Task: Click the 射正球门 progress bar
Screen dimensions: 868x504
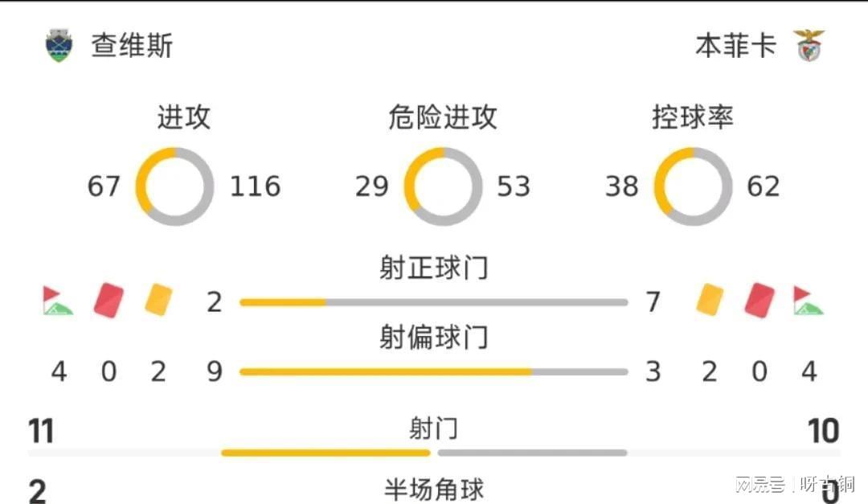Action: 433,303
